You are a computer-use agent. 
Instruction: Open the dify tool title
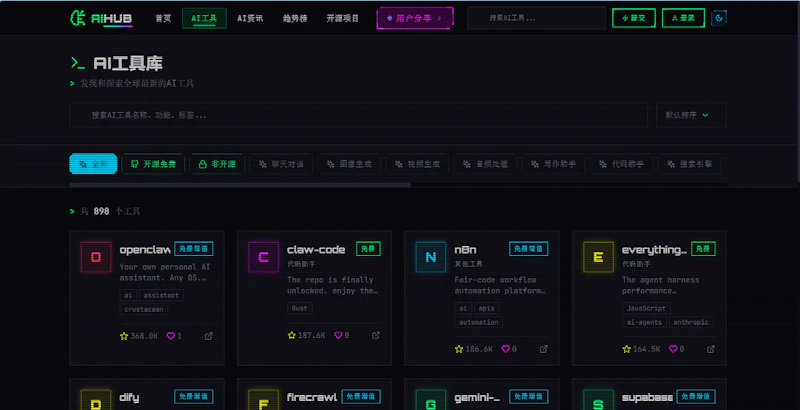129,397
